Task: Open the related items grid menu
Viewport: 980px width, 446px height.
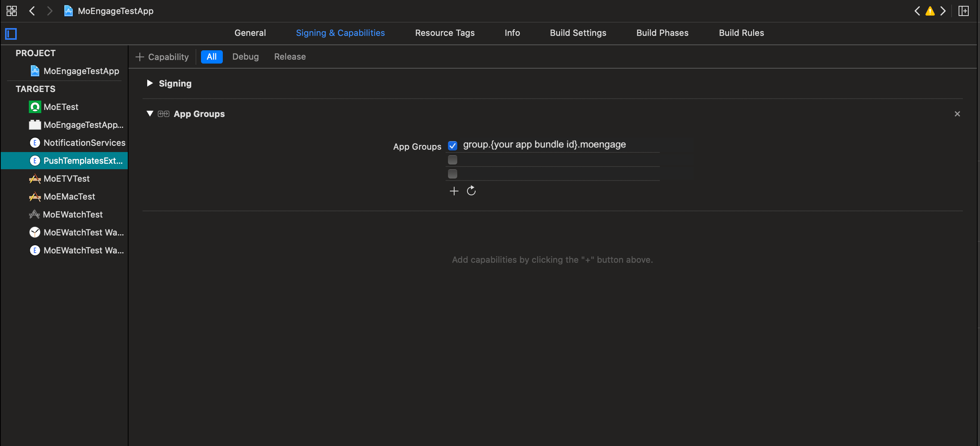Action: 12,11
